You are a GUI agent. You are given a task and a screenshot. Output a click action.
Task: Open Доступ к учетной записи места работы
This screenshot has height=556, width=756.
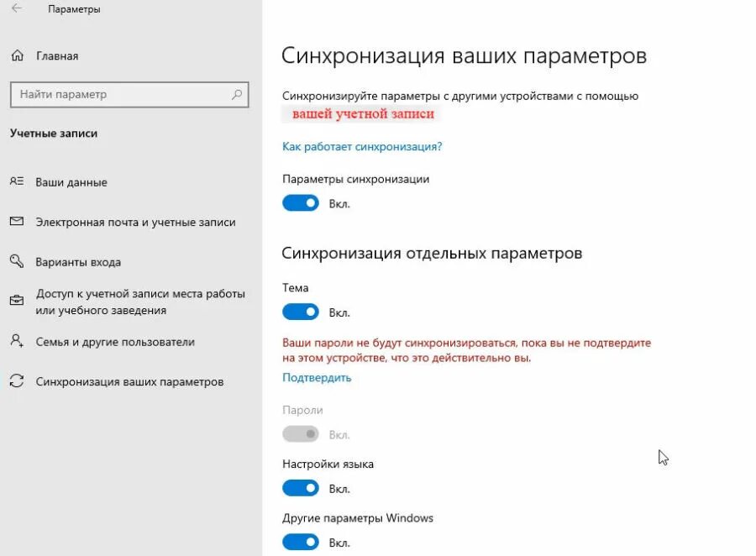point(140,302)
